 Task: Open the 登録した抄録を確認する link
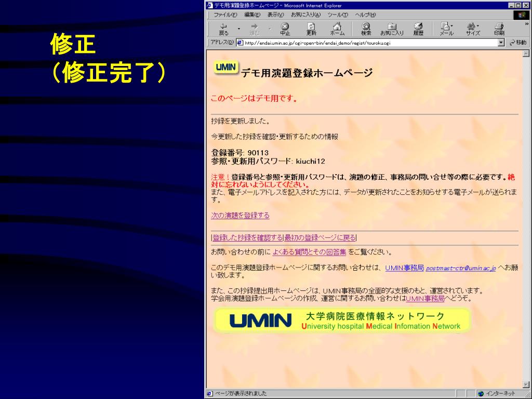coord(248,238)
